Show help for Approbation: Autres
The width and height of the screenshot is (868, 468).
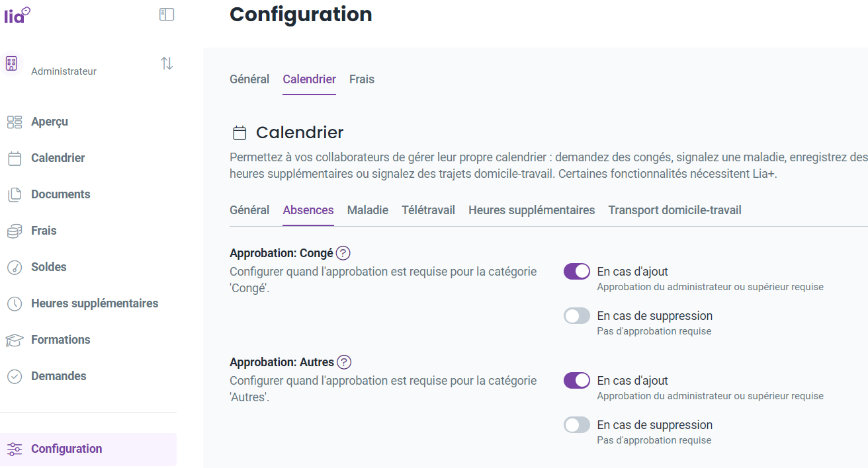344,362
